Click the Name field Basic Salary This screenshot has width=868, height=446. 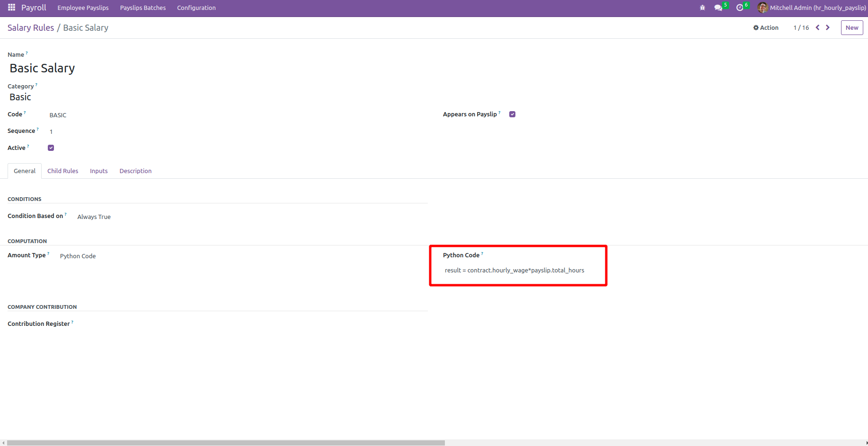click(x=42, y=68)
